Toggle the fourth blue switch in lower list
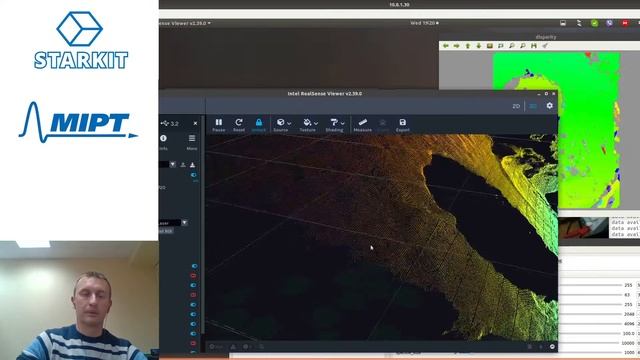Viewport: 640px width, 360px height. tap(193, 315)
